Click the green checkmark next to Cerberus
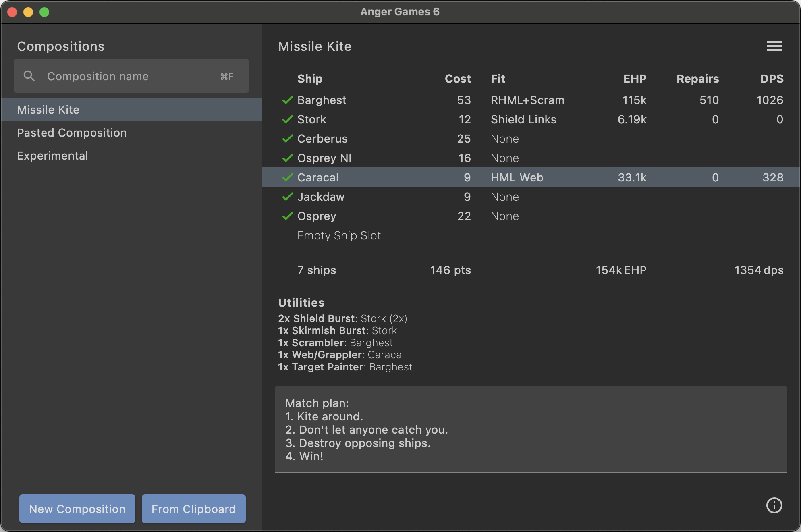801x532 pixels. (x=287, y=139)
